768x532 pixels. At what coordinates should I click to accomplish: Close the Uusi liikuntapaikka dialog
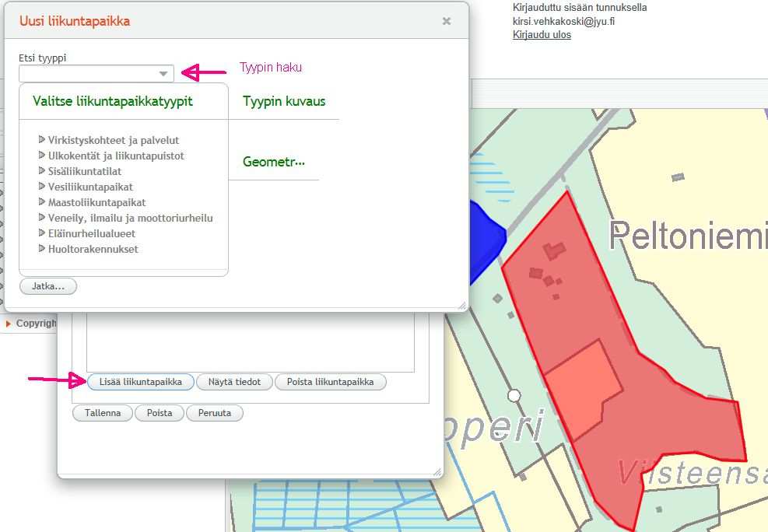pyautogui.click(x=446, y=21)
